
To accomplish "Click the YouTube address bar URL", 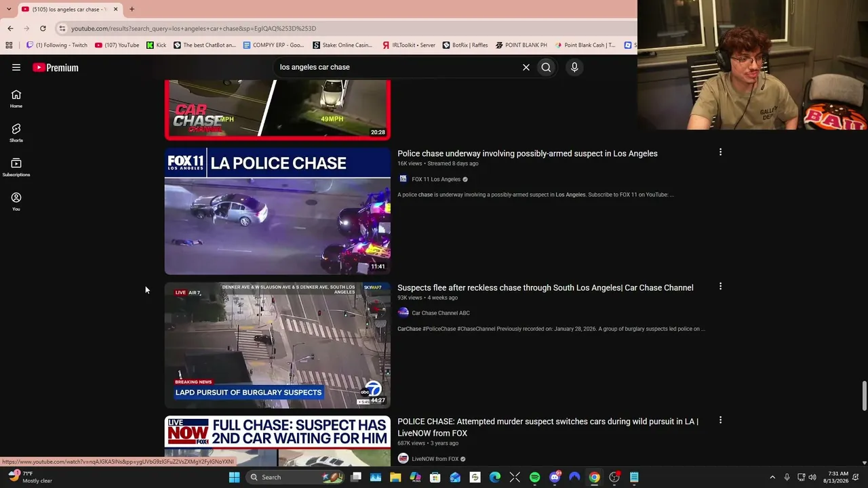I will point(193,28).
